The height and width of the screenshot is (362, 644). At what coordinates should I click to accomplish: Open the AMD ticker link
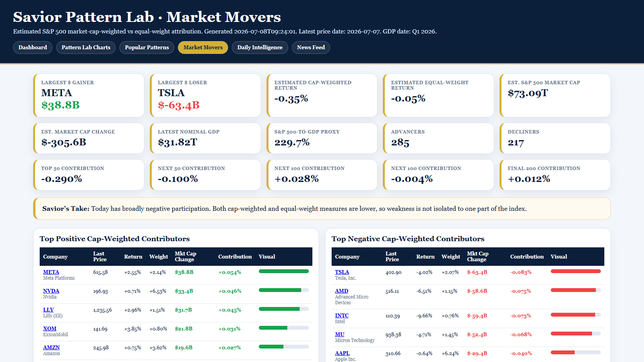[x=342, y=291]
